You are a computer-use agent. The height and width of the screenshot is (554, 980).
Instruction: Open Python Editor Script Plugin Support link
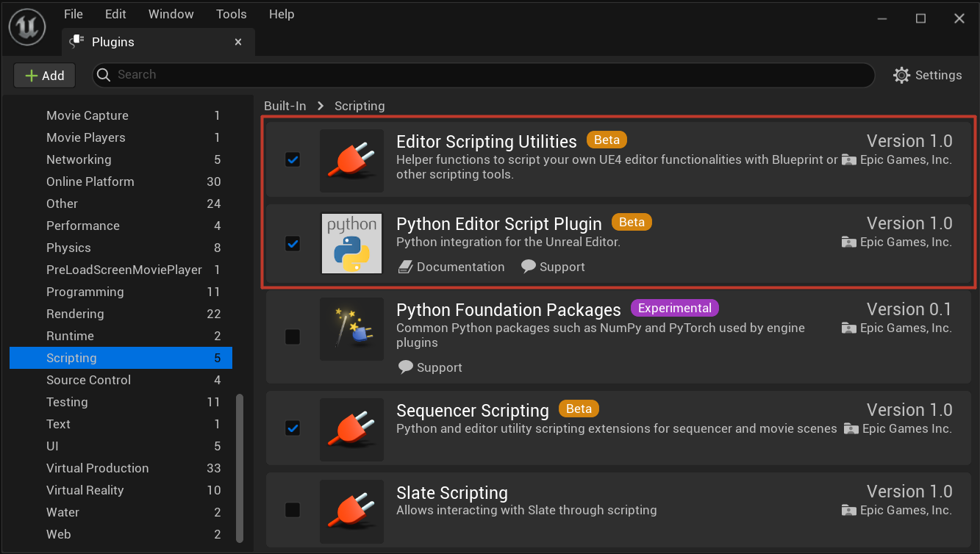[553, 267]
